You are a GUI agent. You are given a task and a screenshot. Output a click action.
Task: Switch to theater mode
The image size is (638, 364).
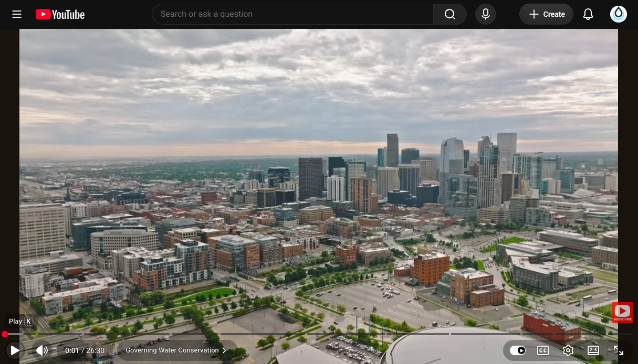point(593,350)
